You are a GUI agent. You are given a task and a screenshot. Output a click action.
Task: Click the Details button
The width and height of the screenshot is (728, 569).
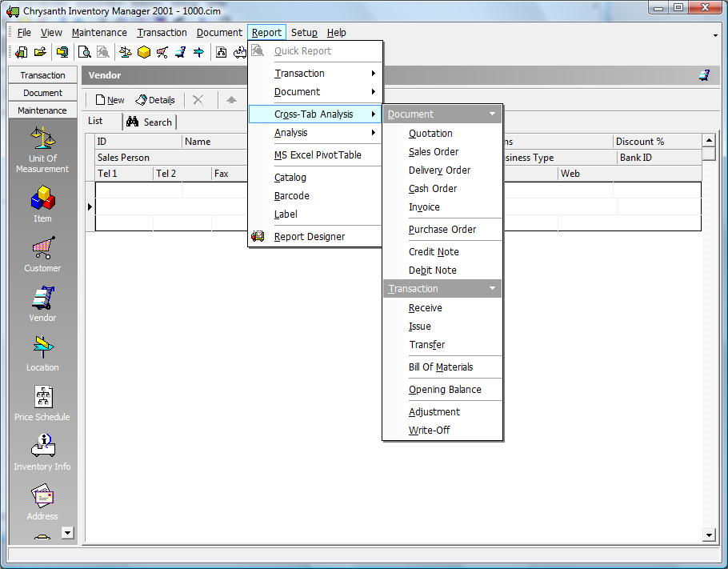click(x=155, y=100)
